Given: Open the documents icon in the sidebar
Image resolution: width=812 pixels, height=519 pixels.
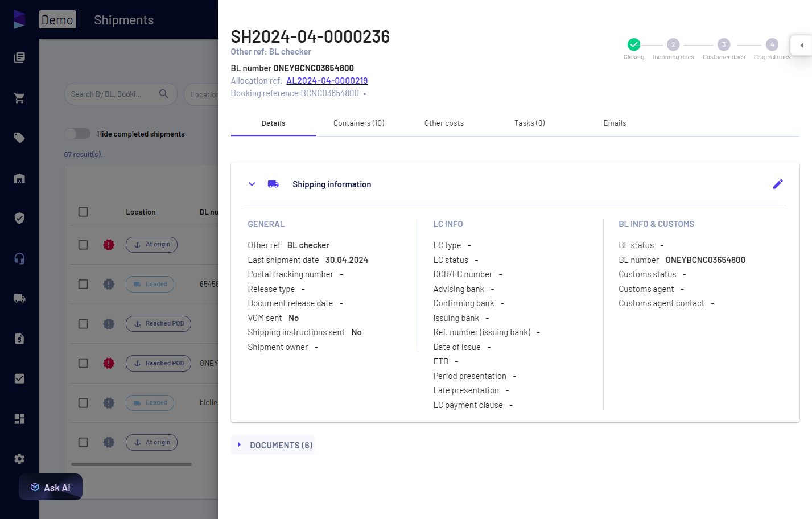Looking at the screenshot, I should click(x=19, y=57).
